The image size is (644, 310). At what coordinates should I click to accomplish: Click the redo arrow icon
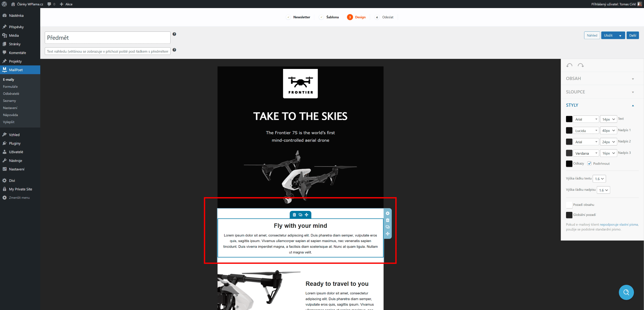point(581,65)
